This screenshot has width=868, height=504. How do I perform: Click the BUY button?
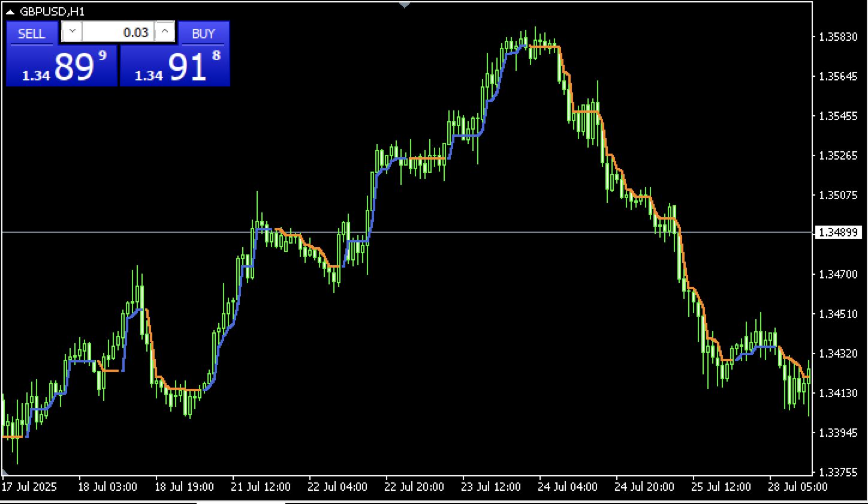coord(204,33)
